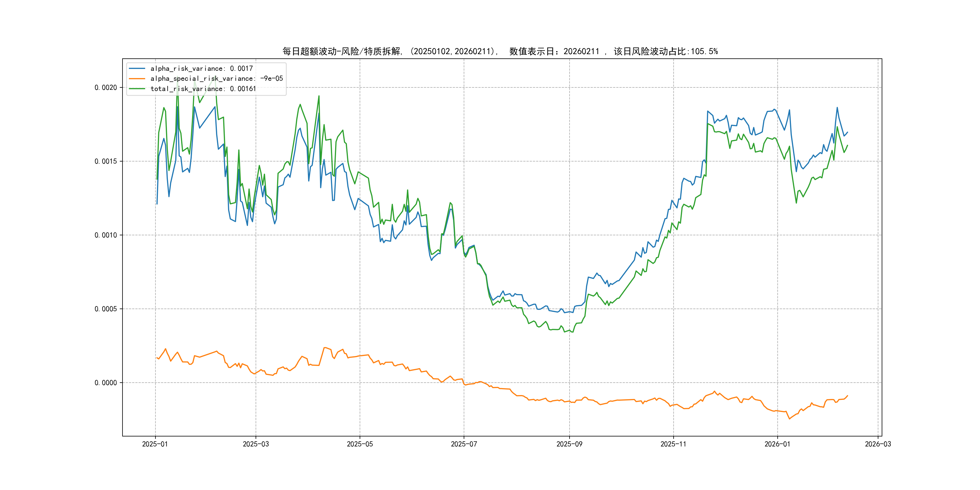Click the 0.0010 y-axis tick label
This screenshot has height=490, width=980.
106,235
